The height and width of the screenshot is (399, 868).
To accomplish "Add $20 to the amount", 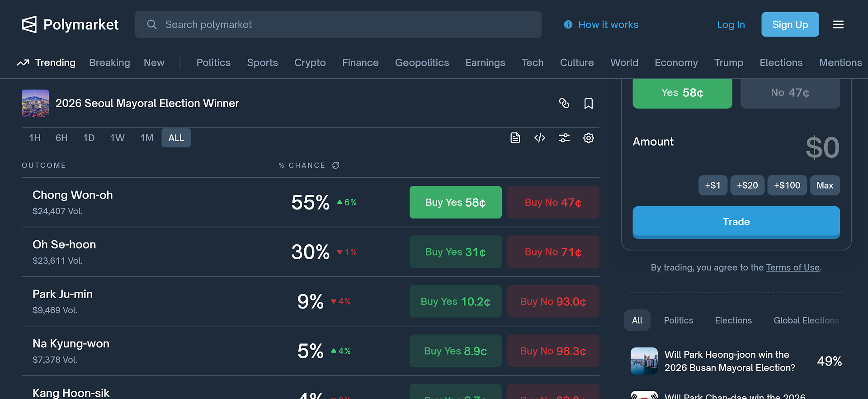I will (747, 185).
